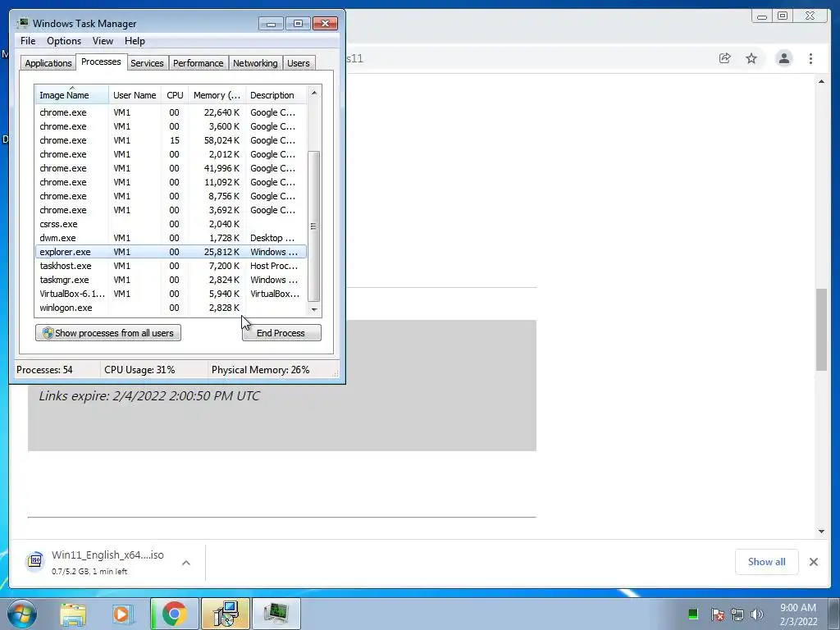
Task: Switch to the Networking tab
Action: 255,63
